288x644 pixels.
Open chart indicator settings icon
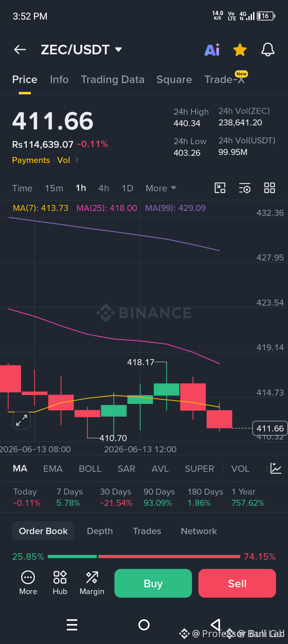[245, 188]
